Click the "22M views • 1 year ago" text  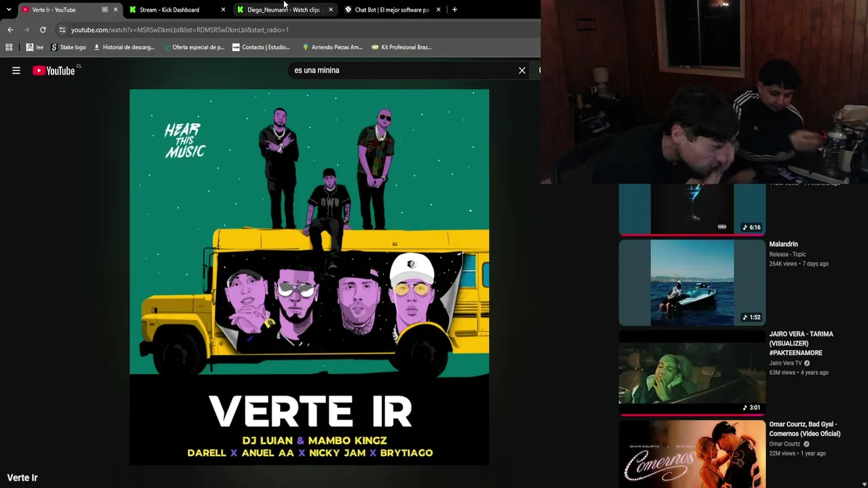click(x=797, y=453)
